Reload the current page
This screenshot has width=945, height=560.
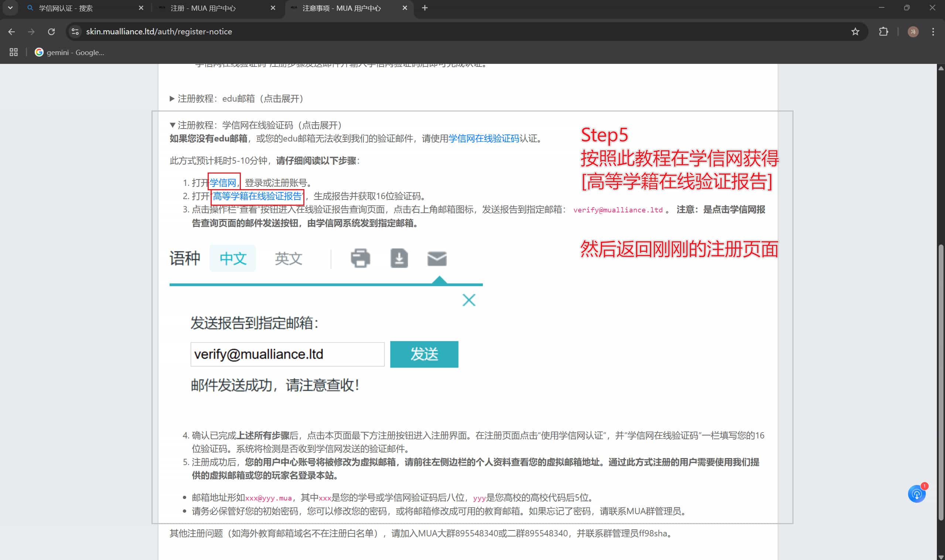click(51, 32)
